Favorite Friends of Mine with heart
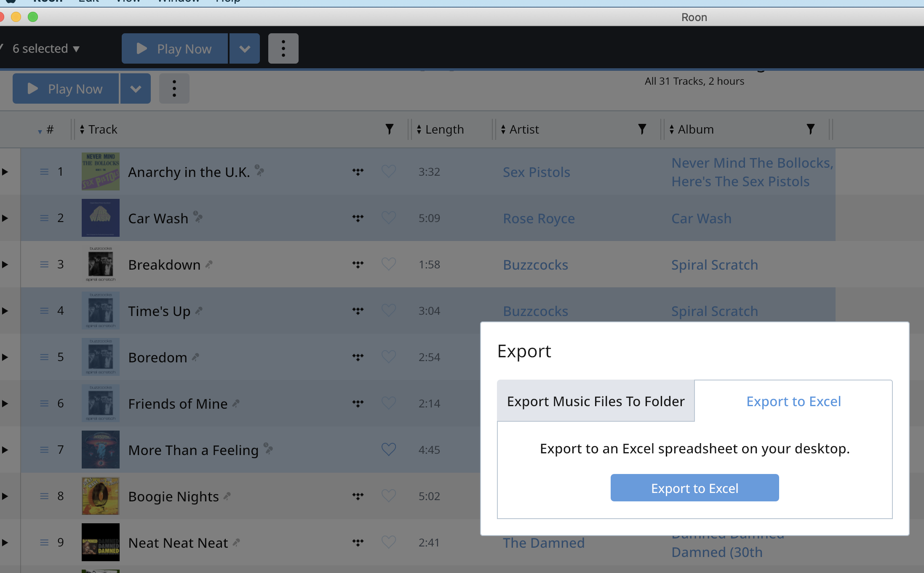 388,403
